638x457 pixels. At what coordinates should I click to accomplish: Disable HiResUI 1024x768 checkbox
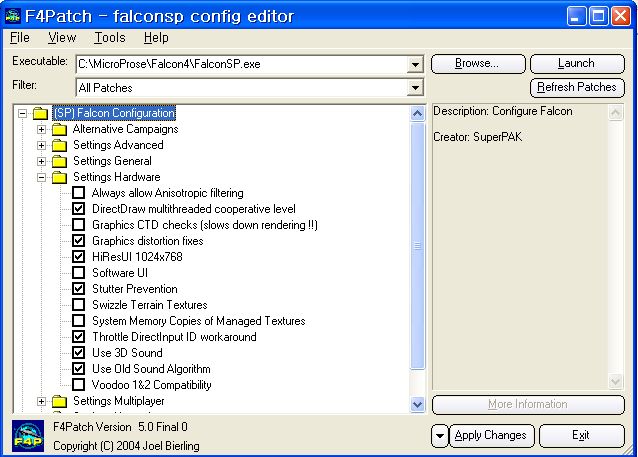click(79, 257)
